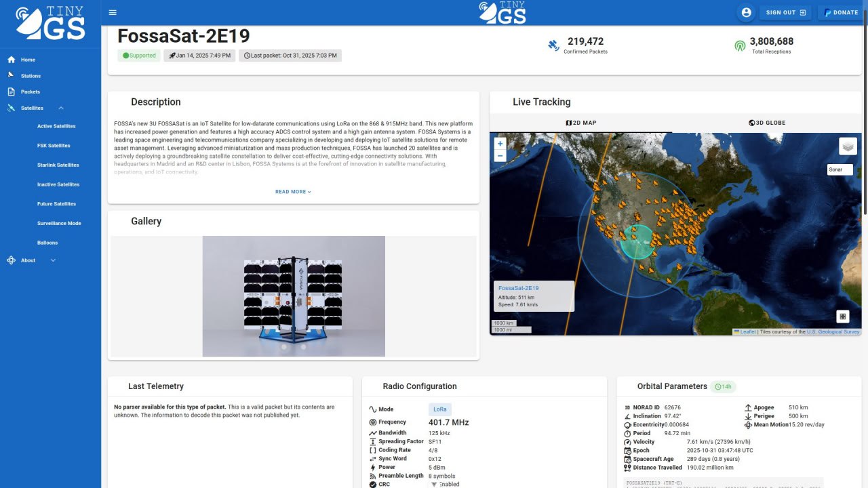Click the Epoch calendar icon
The image size is (868, 488).
[x=627, y=451]
